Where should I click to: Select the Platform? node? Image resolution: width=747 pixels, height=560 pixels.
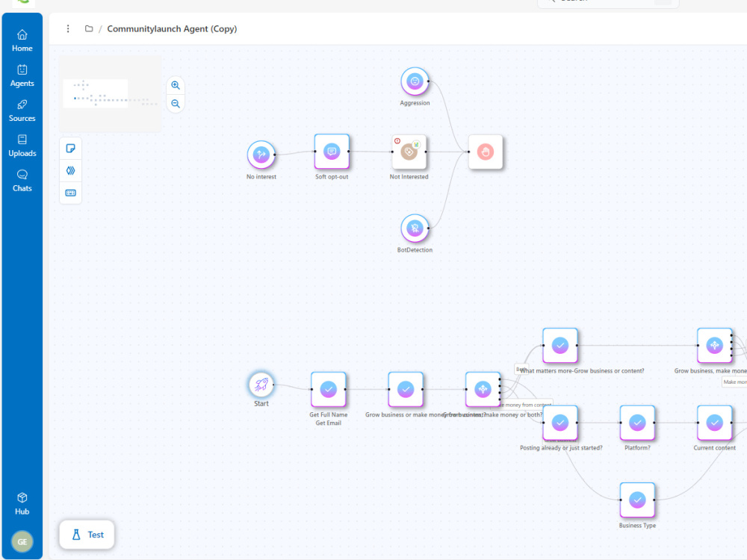pos(637,423)
